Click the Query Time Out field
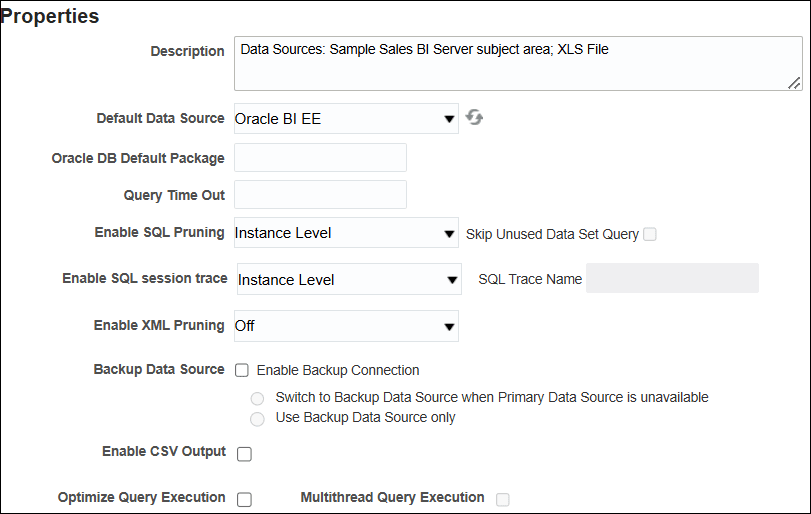 click(x=320, y=195)
